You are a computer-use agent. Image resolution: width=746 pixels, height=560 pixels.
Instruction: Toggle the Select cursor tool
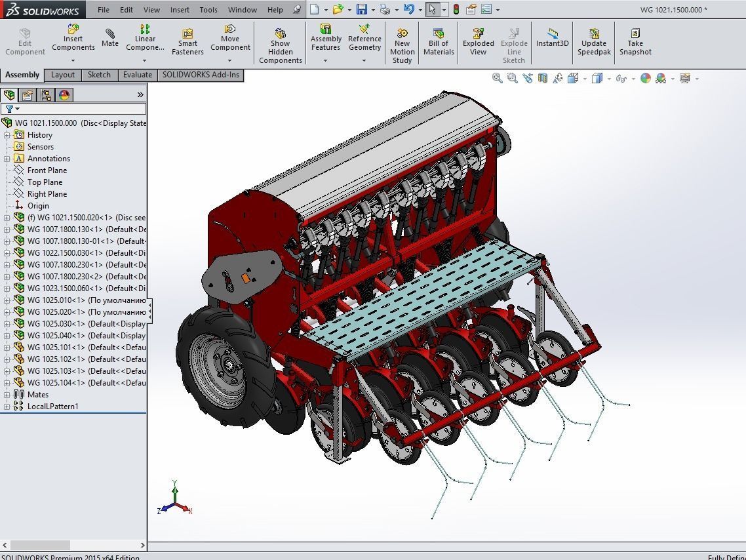pos(432,9)
